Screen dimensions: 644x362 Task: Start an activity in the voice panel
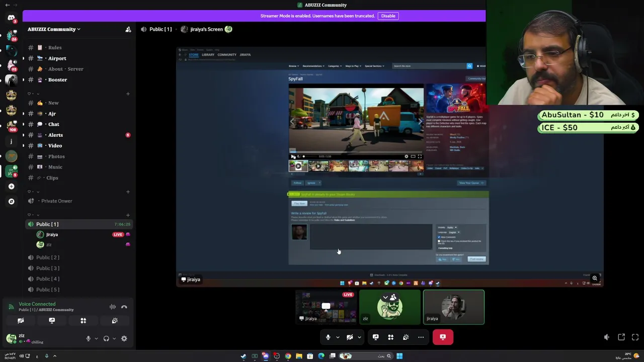pos(83,321)
